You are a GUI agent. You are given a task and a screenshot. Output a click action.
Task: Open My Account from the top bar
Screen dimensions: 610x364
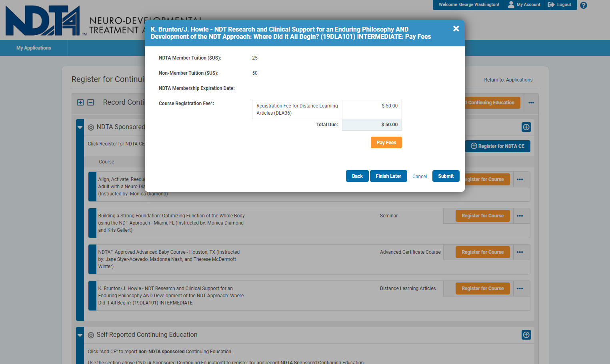[x=524, y=5]
